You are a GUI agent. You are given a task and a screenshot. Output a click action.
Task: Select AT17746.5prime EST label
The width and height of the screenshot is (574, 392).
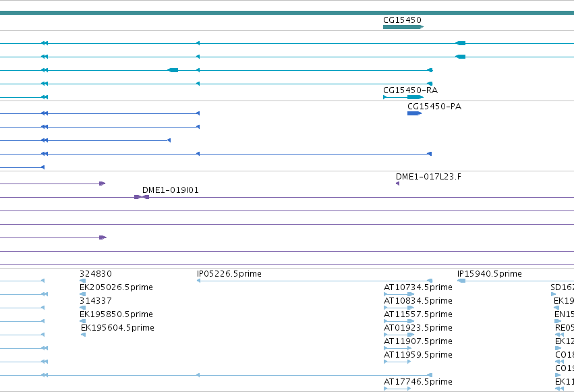pos(418,382)
